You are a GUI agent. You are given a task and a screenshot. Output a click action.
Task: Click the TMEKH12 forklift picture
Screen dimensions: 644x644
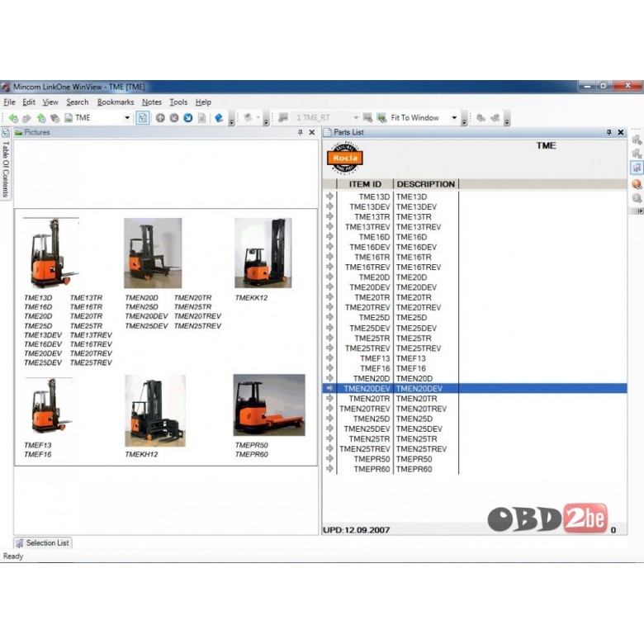pos(155,410)
